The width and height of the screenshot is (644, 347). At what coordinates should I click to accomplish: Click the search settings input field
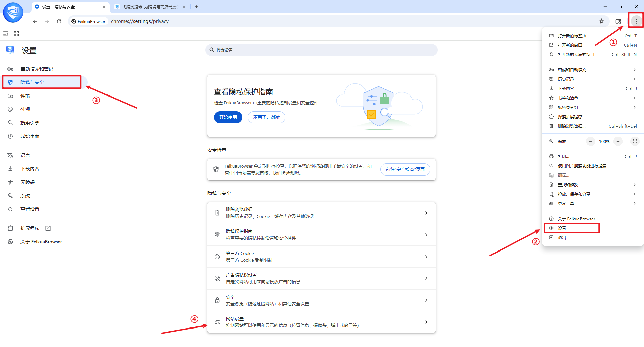[x=321, y=50]
